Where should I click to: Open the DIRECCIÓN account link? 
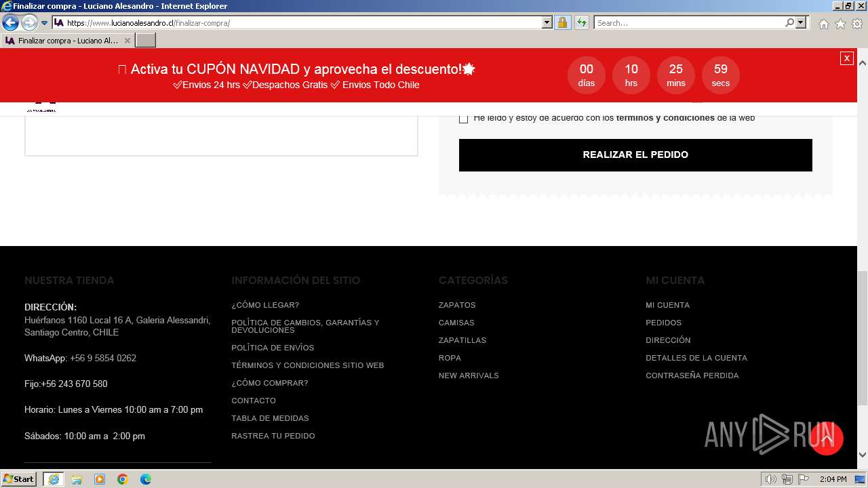pos(668,340)
